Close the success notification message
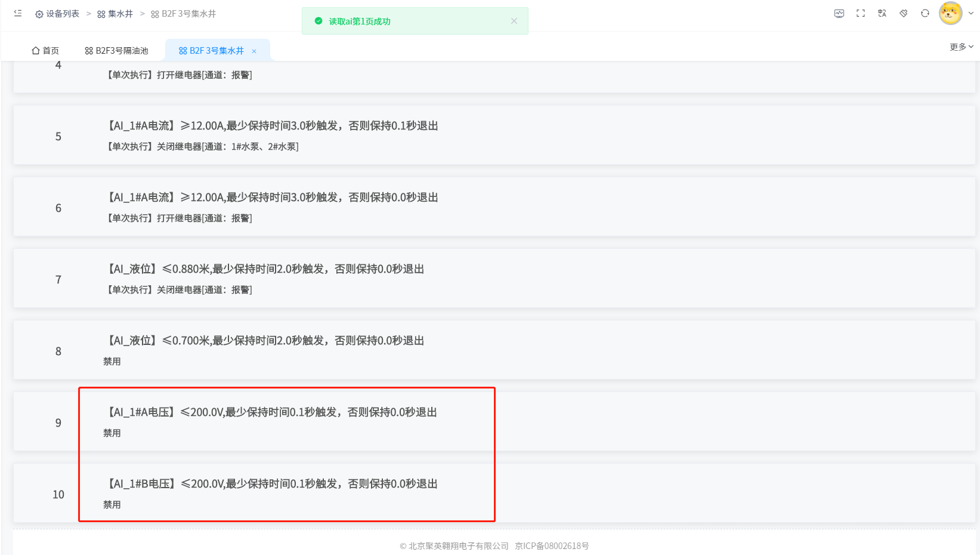The image size is (980, 555). coord(514,21)
